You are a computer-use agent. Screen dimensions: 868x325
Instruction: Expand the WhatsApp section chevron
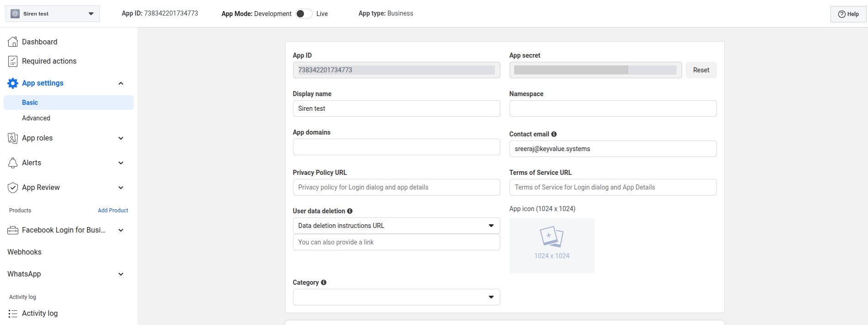click(121, 274)
